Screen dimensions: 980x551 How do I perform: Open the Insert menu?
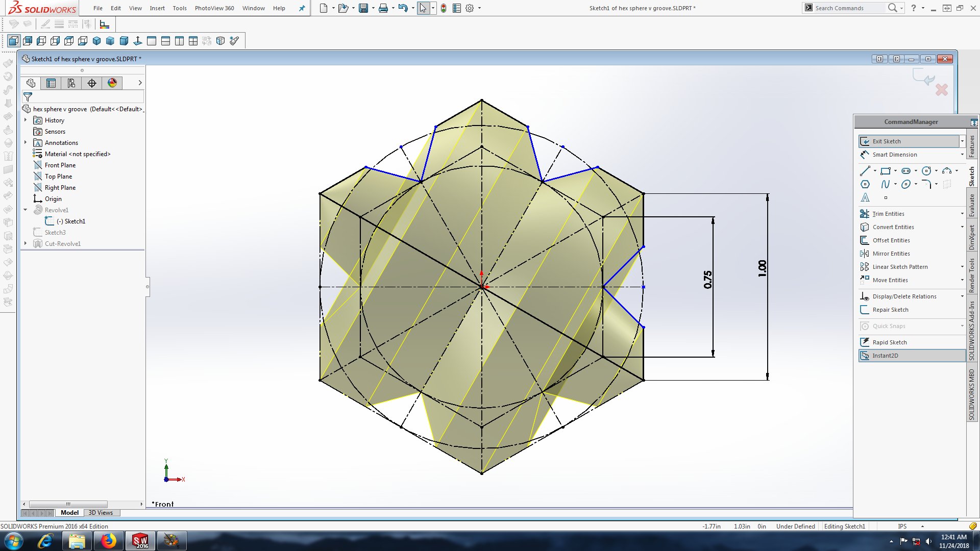157,8
